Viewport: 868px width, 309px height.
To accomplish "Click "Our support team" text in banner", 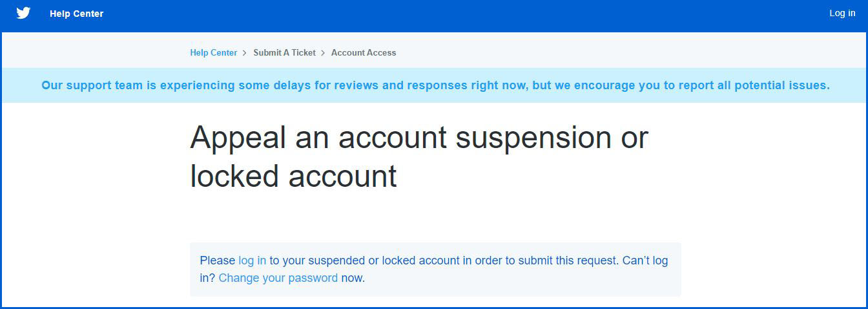I will click(89, 85).
